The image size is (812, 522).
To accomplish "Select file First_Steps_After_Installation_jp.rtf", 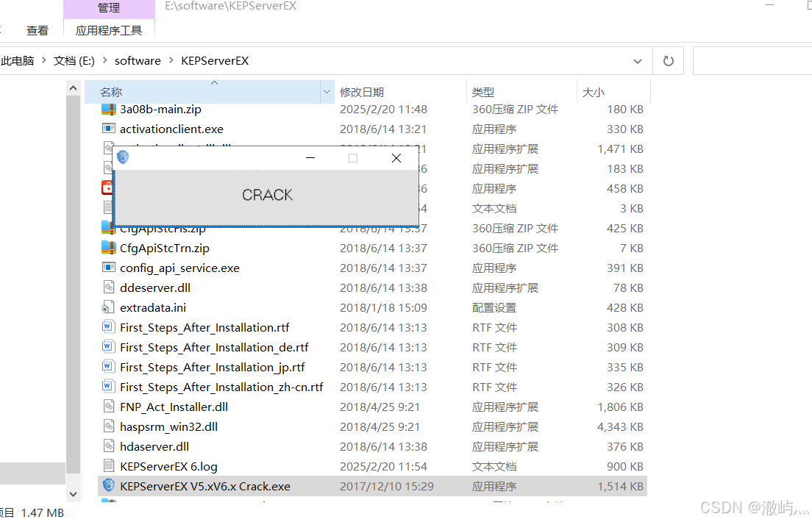I will pos(213,367).
